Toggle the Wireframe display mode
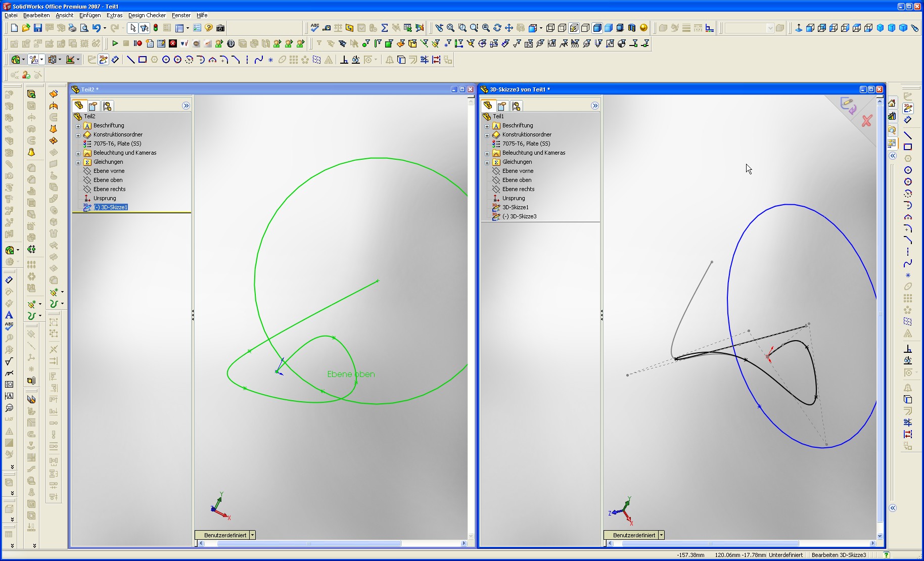Screen dimensions: 924x561 point(550,28)
